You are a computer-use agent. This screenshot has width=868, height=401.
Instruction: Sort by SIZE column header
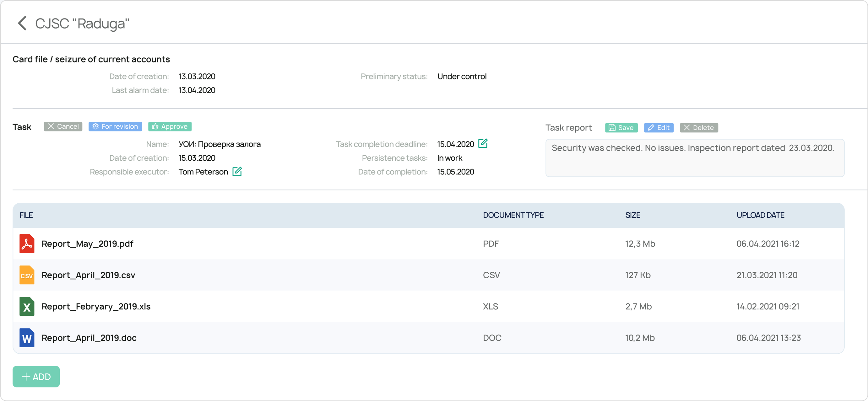click(x=632, y=215)
